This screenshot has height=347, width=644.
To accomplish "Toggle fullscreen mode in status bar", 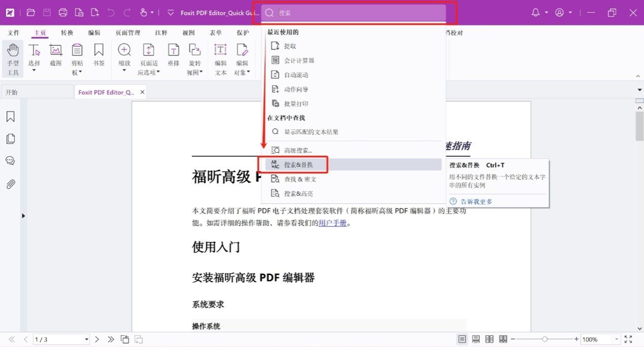I will click(628, 339).
